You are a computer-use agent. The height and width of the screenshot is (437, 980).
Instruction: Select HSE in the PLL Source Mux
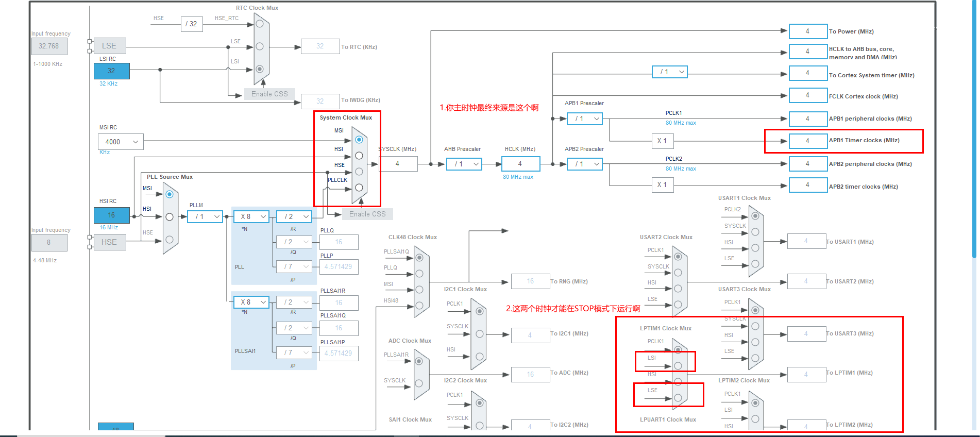pos(170,240)
